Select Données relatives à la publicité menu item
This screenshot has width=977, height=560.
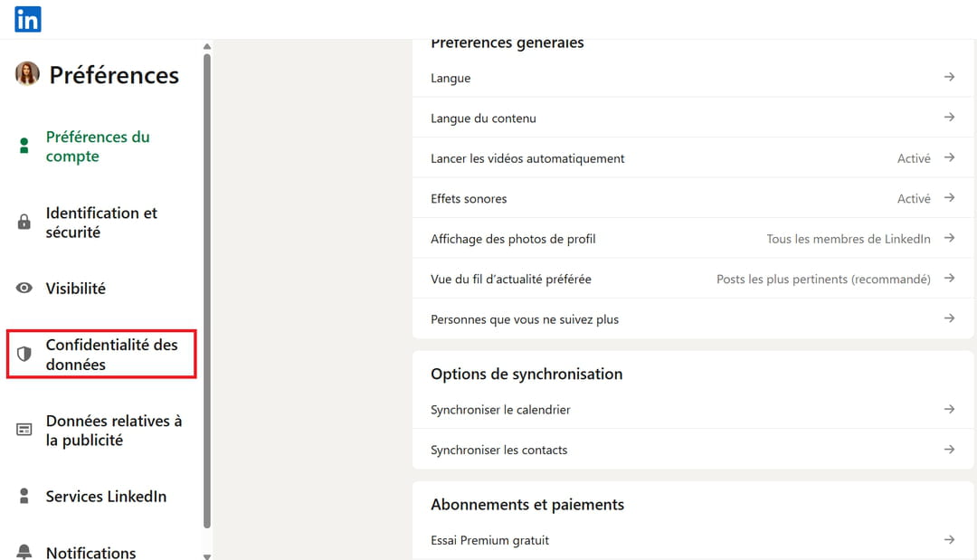[x=113, y=431]
